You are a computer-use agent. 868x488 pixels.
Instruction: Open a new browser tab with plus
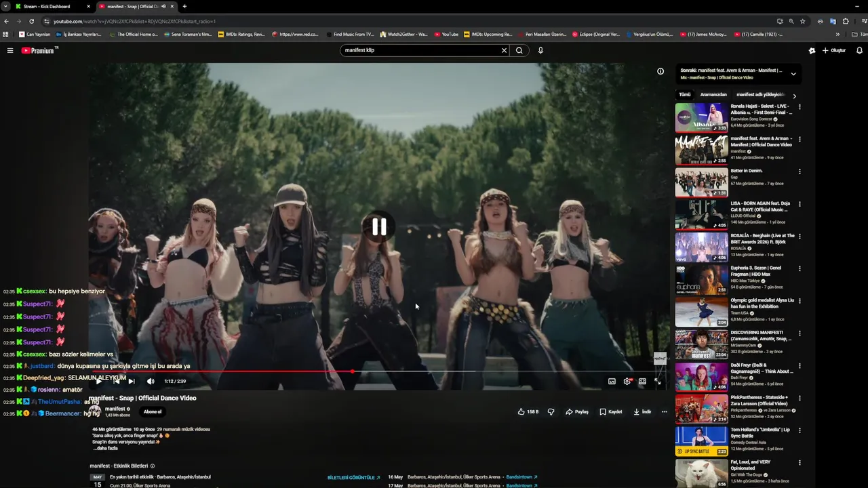pyautogui.click(x=184, y=6)
